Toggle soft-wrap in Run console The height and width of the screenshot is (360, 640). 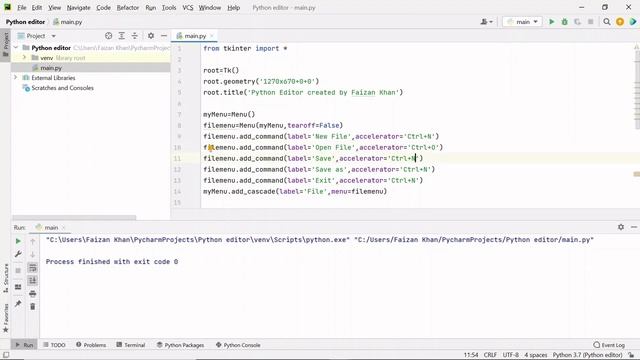click(33, 268)
